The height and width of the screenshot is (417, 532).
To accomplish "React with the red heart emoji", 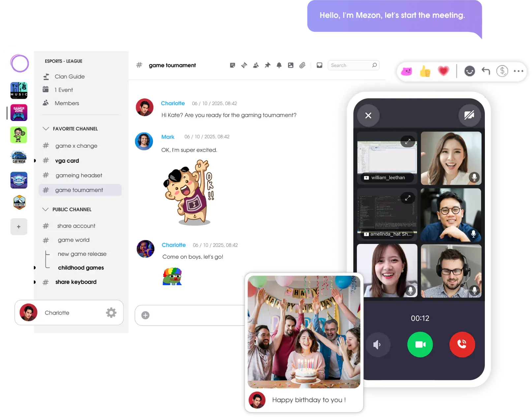I will (443, 71).
